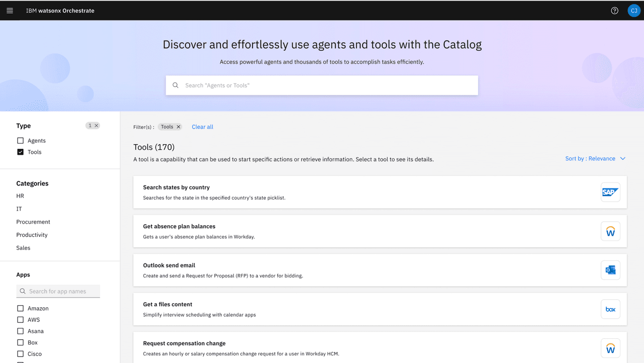
Task: Open the Outlook send email tool
Action: pyautogui.click(x=380, y=270)
